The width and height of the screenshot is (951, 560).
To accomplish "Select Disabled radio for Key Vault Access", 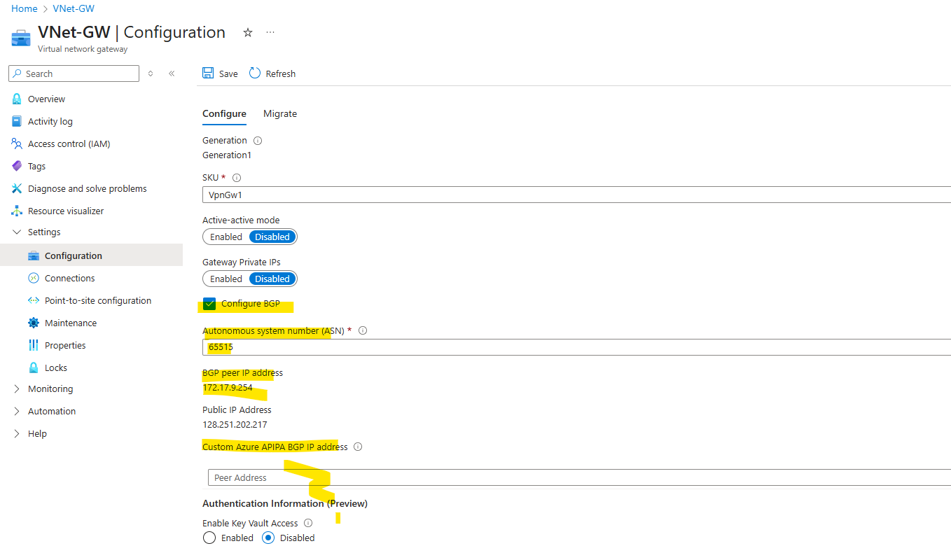I will (268, 538).
